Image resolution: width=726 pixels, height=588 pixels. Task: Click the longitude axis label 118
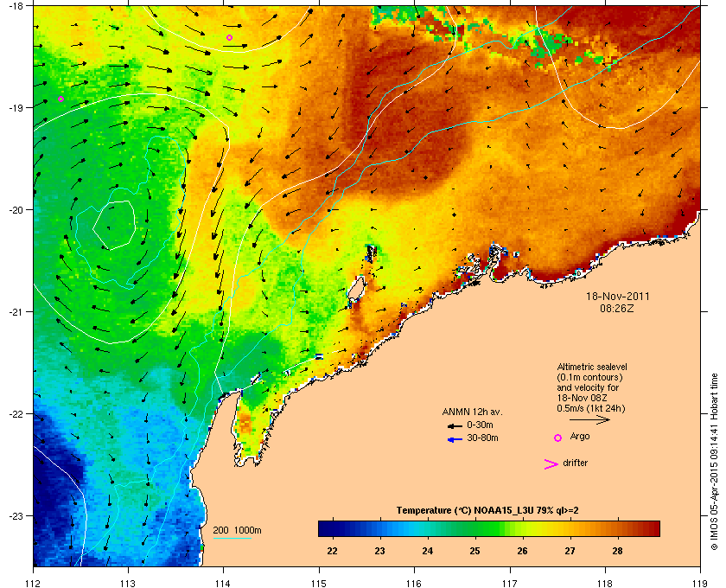pos(605,583)
